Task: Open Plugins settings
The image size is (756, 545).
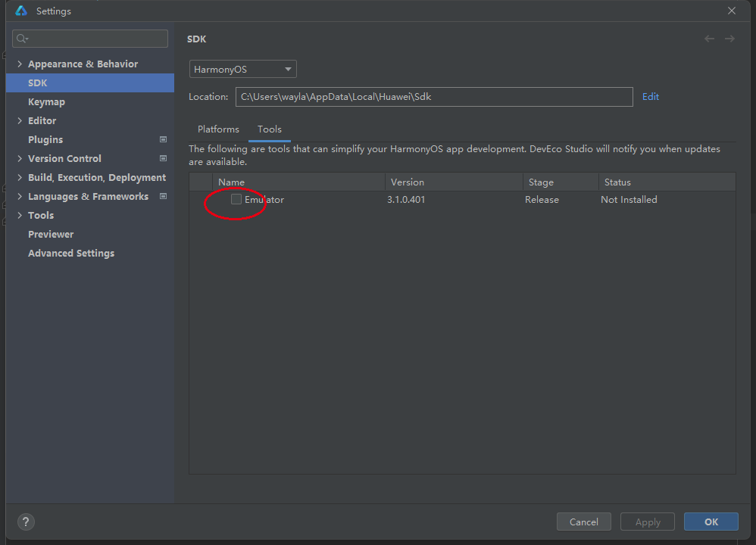Action: [x=45, y=139]
